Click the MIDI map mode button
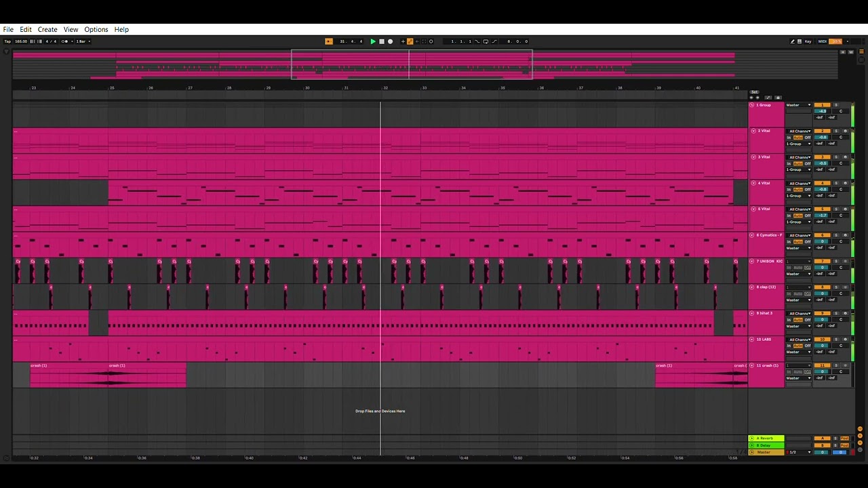 pos(823,41)
